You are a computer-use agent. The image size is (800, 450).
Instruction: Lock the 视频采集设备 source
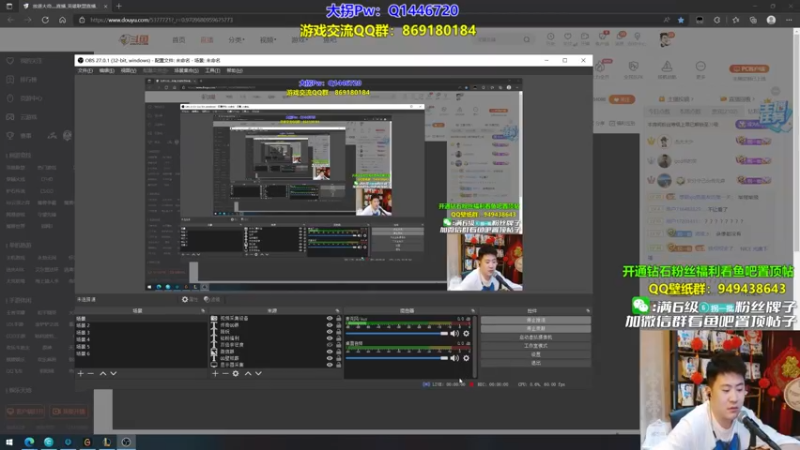pos(338,318)
